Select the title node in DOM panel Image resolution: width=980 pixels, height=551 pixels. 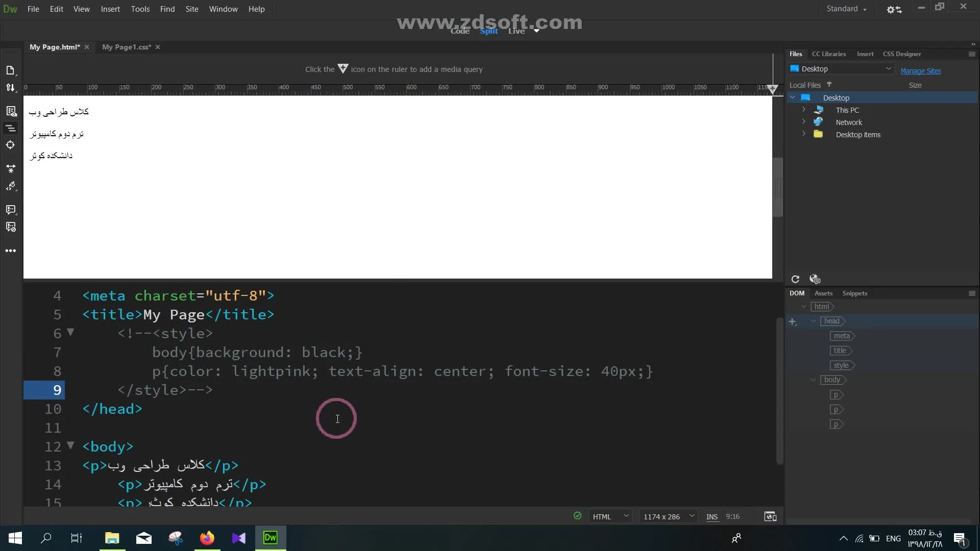(x=841, y=350)
